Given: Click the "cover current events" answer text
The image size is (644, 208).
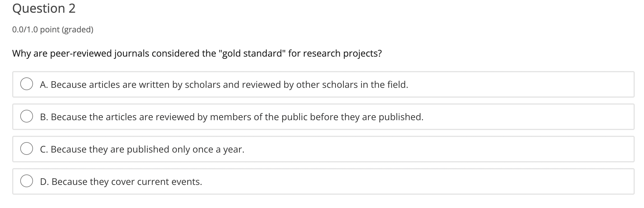Looking at the screenshot, I should click(x=127, y=182).
